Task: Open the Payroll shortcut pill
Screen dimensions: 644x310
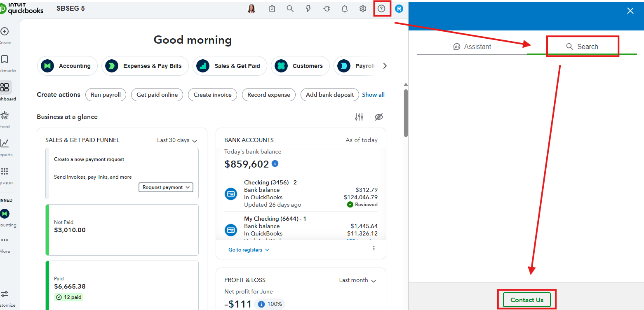Action: 355,66
